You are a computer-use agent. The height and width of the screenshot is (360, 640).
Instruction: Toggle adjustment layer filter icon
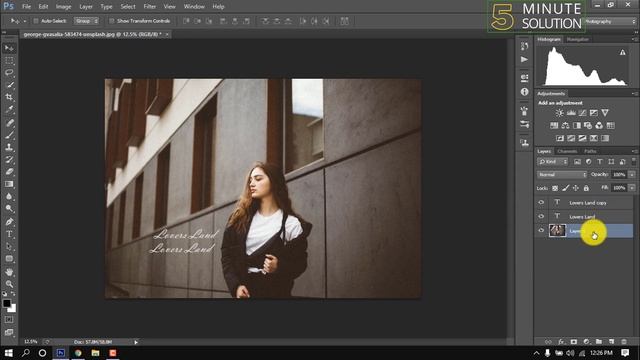tap(588, 162)
